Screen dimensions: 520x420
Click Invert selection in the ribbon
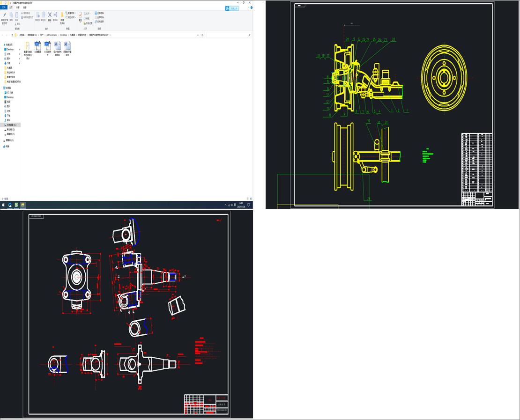pos(99,22)
